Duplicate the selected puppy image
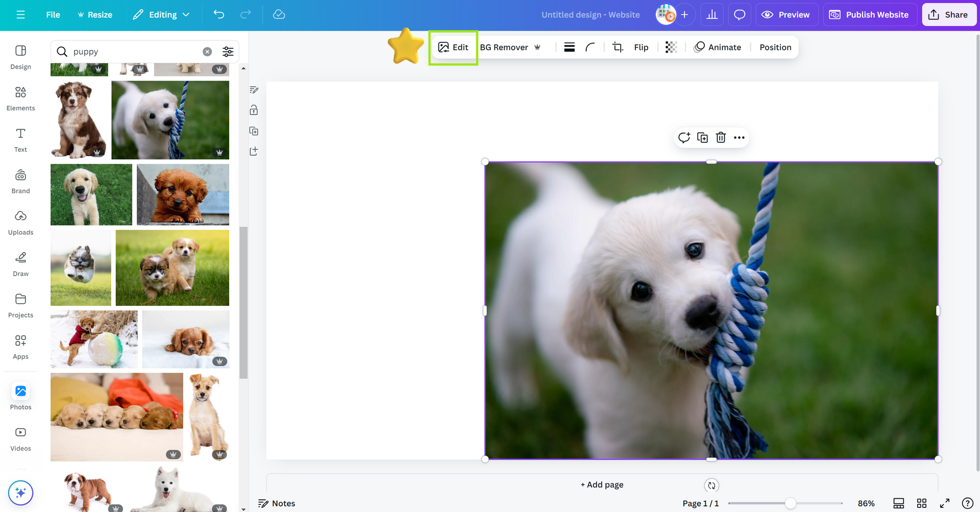This screenshot has height=512, width=980. click(x=702, y=138)
